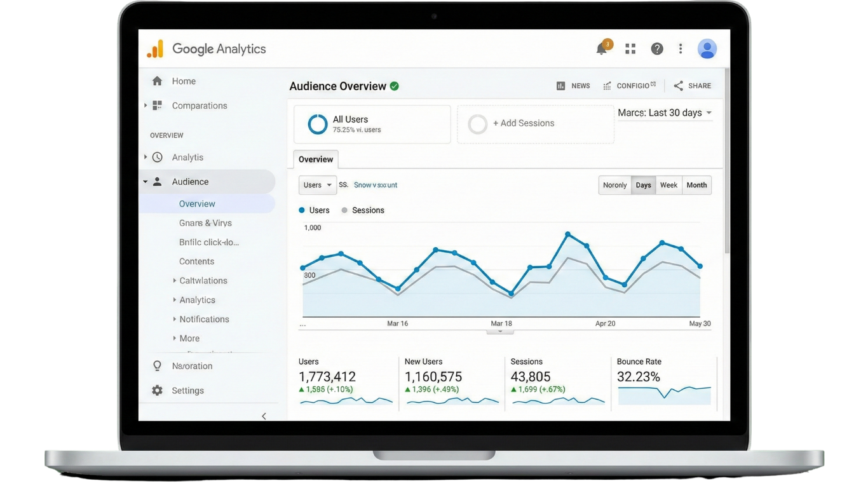Open the Last 30 days date selector
Screen dimensions: 868x488
point(665,112)
